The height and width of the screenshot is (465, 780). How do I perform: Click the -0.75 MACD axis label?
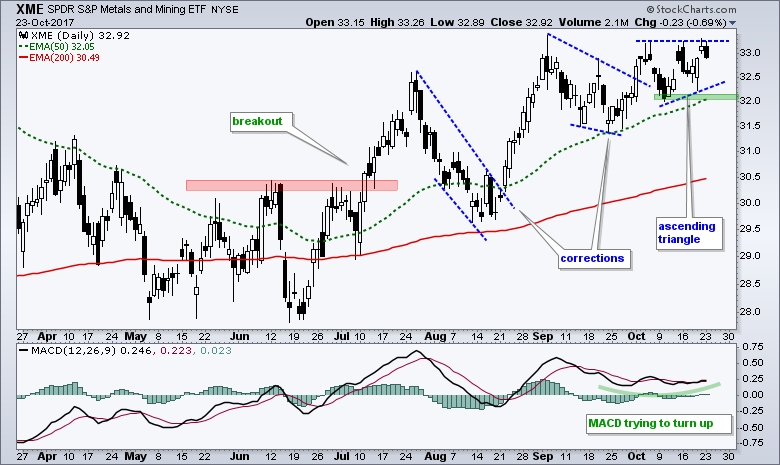tap(751, 443)
